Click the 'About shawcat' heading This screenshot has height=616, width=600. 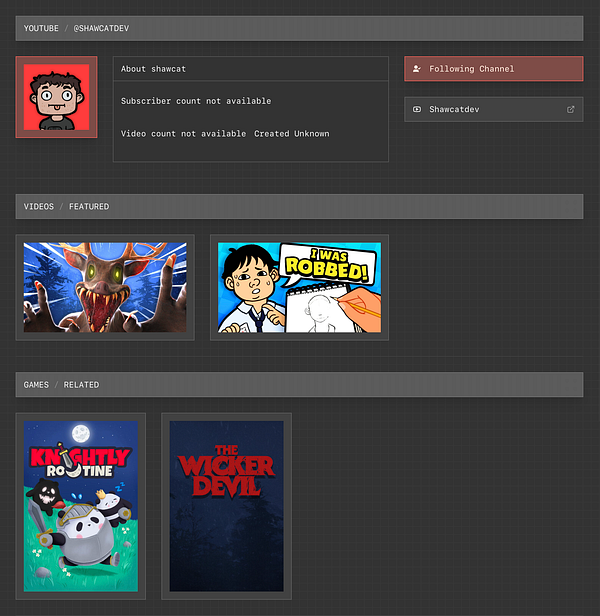(x=153, y=69)
